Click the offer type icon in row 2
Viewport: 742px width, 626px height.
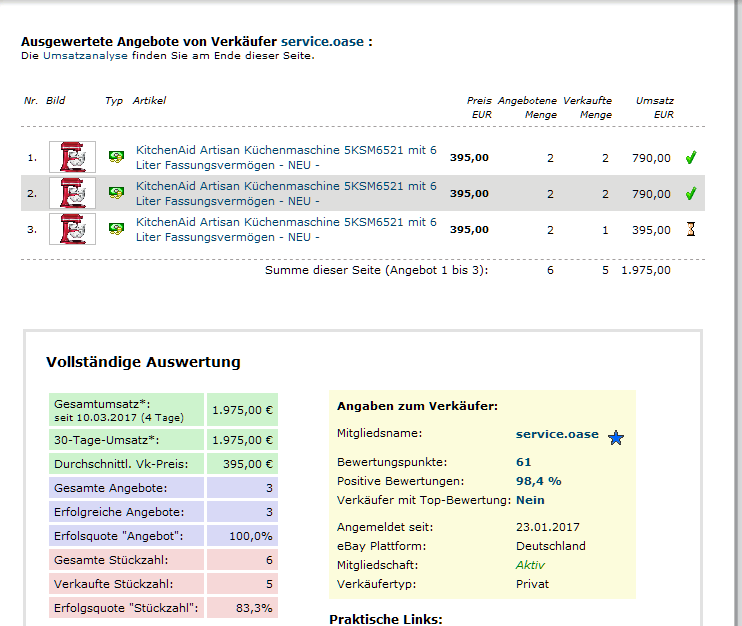[x=116, y=193]
